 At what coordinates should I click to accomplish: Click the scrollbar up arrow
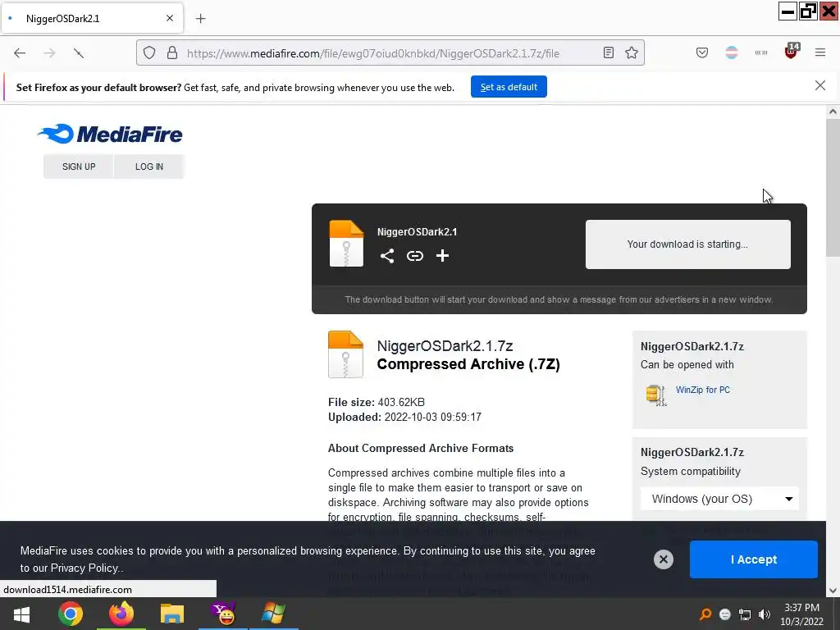coord(833,112)
